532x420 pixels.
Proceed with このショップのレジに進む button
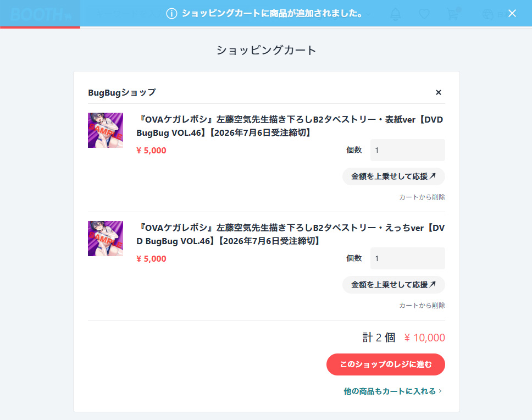pos(385,364)
